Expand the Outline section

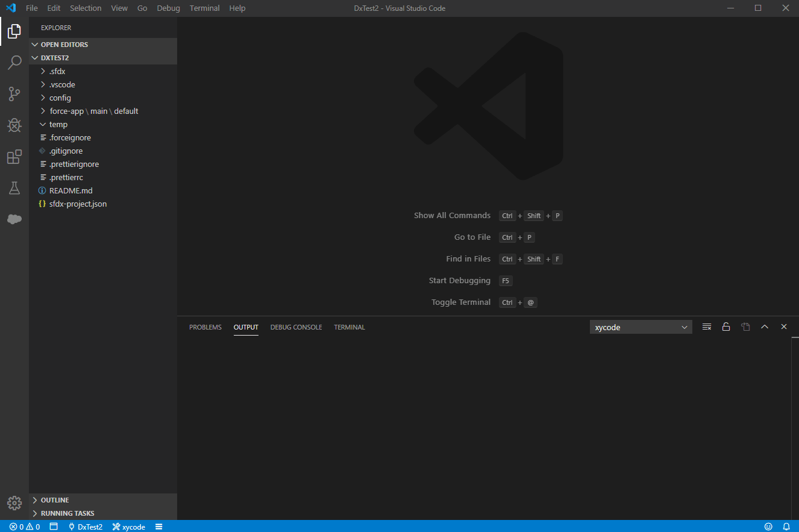point(103,500)
